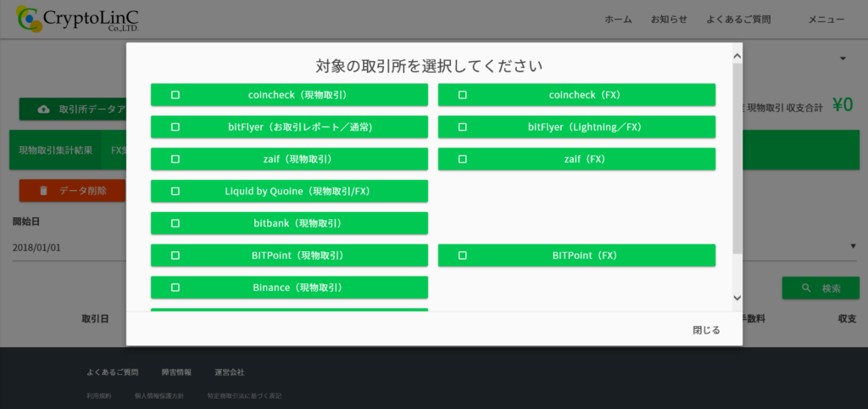868x409 pixels.
Task: Tick the Binance（現物取引）checkbox
Action: (x=175, y=288)
